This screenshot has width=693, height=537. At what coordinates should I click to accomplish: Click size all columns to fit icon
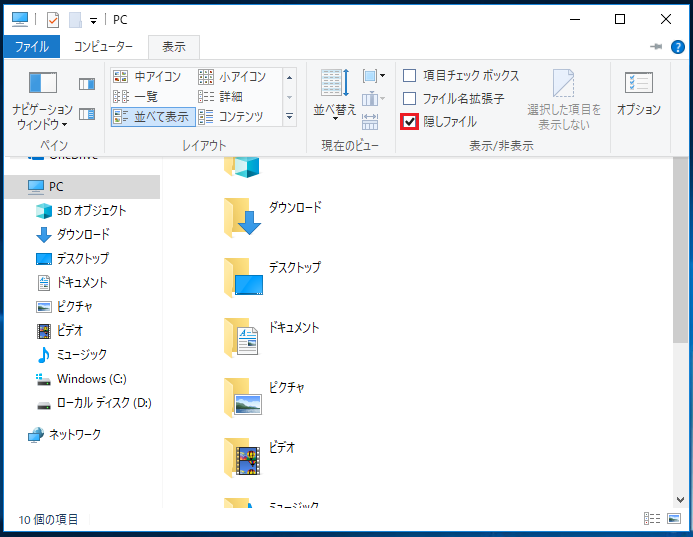click(x=370, y=122)
